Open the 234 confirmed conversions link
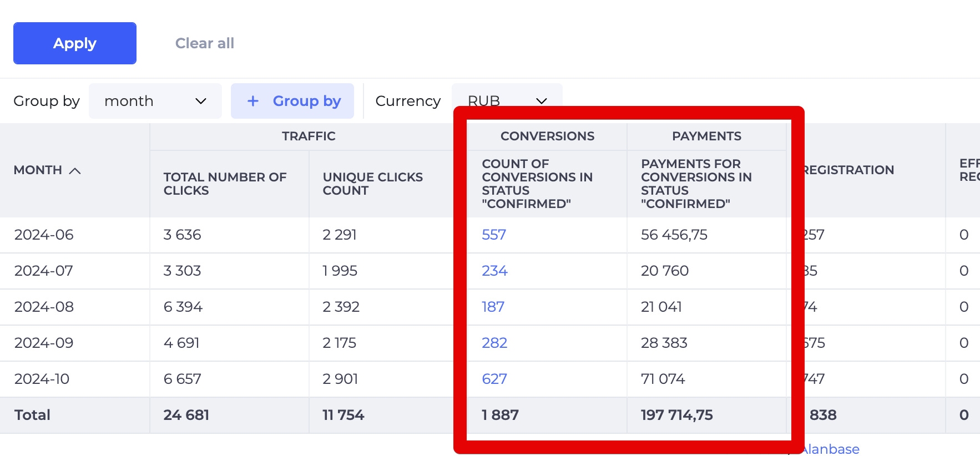The width and height of the screenshot is (980, 456). pos(494,271)
